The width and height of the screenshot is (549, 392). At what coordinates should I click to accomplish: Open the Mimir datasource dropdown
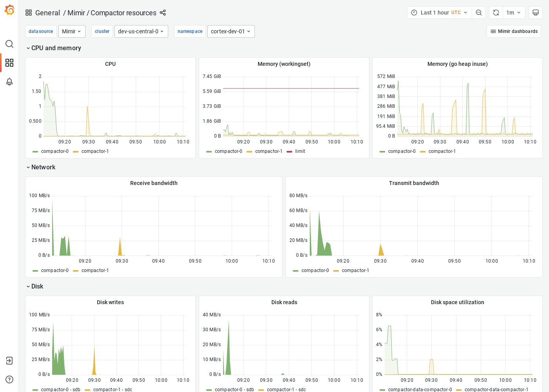click(x=72, y=31)
